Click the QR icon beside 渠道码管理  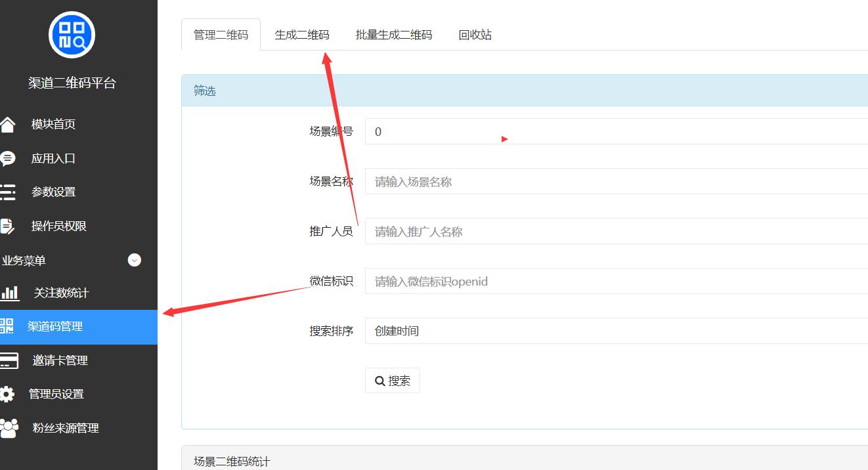pos(7,326)
